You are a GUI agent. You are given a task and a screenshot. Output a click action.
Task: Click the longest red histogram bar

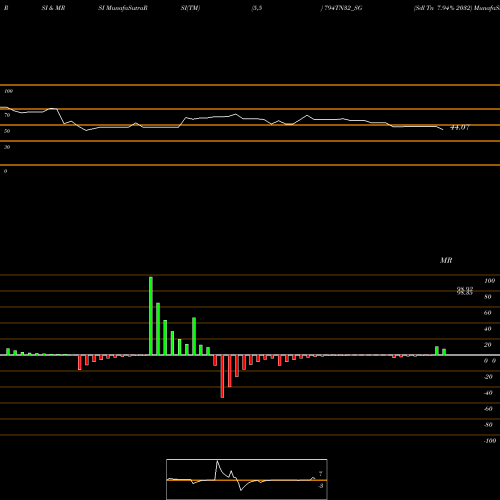(x=222, y=376)
